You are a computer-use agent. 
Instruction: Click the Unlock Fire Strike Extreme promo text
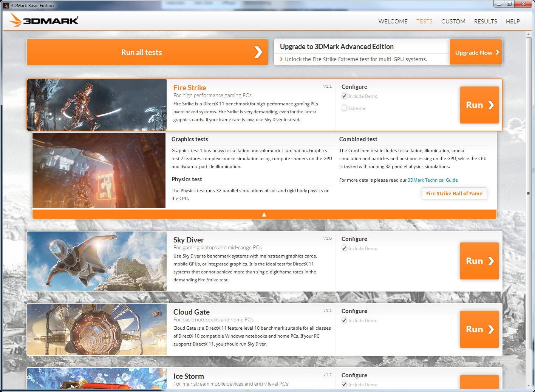pyautogui.click(x=356, y=59)
